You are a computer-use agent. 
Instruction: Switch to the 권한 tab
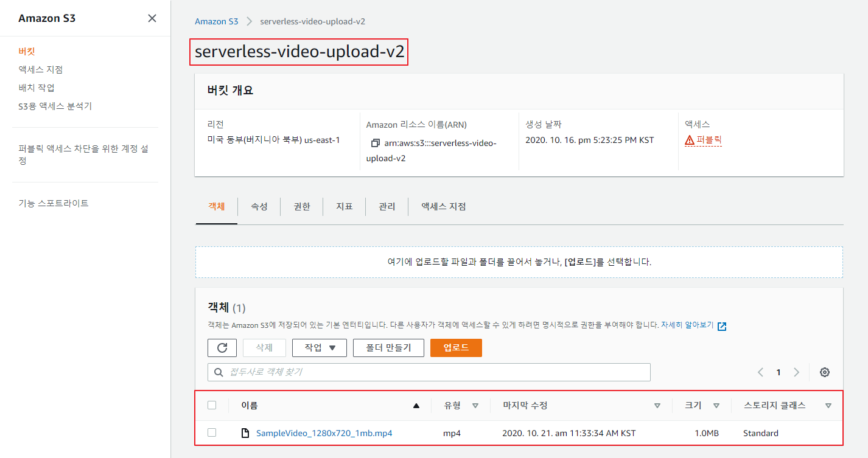pos(302,207)
